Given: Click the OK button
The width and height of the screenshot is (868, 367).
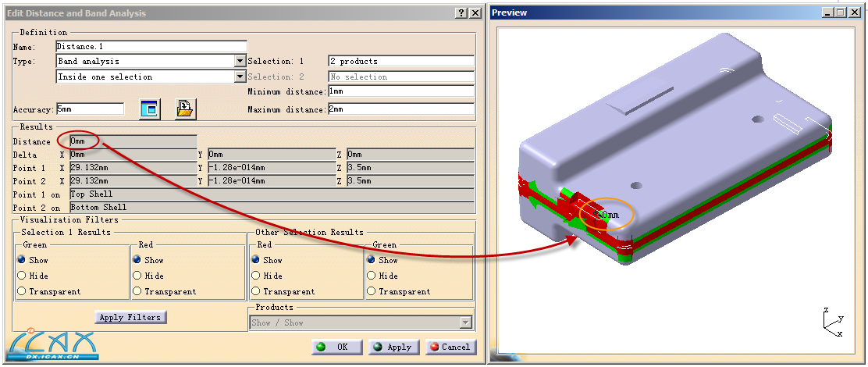Looking at the screenshot, I should (337, 347).
